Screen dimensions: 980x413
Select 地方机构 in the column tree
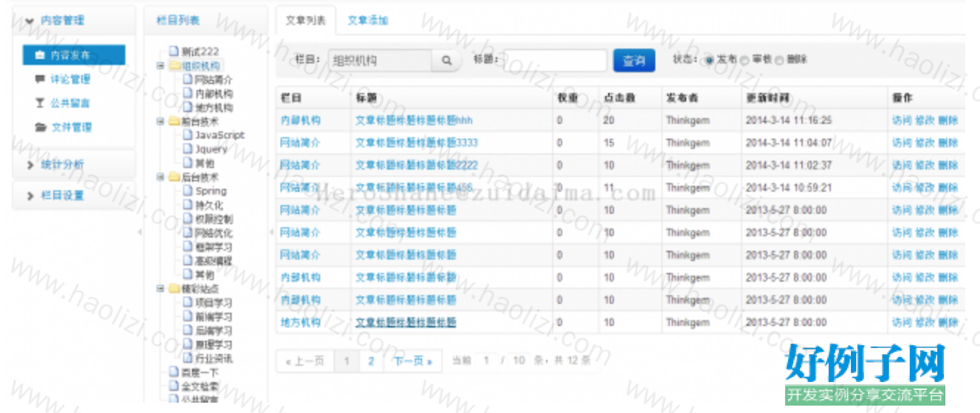[x=214, y=108]
